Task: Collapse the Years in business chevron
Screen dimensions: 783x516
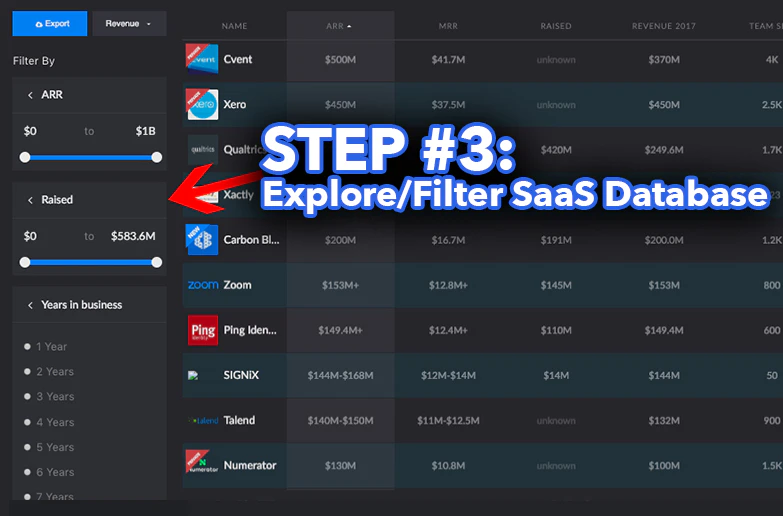Action: 30,305
